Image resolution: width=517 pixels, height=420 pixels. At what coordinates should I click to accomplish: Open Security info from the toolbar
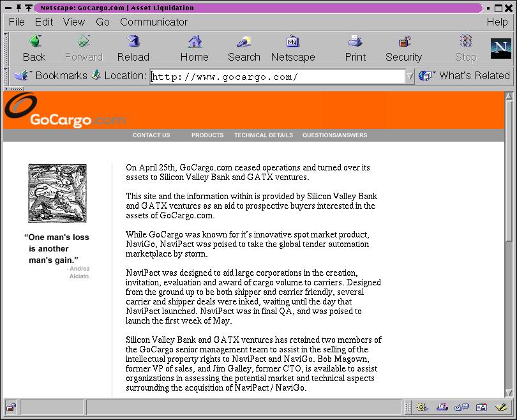(x=403, y=49)
